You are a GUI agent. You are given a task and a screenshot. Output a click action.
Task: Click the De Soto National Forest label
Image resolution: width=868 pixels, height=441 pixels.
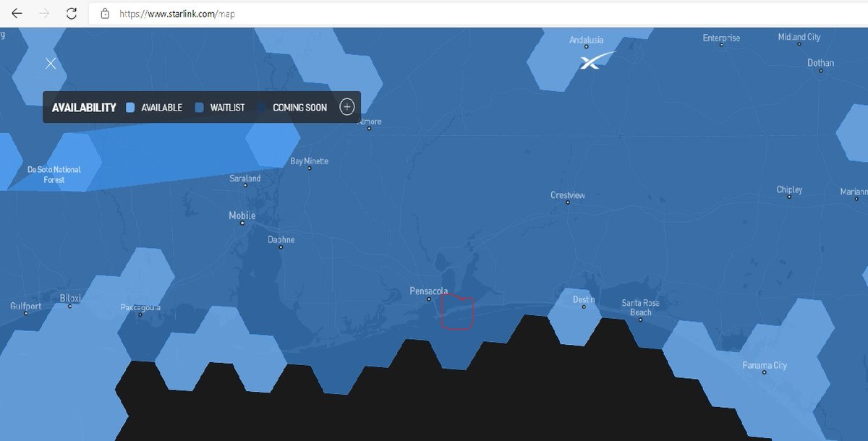[54, 174]
